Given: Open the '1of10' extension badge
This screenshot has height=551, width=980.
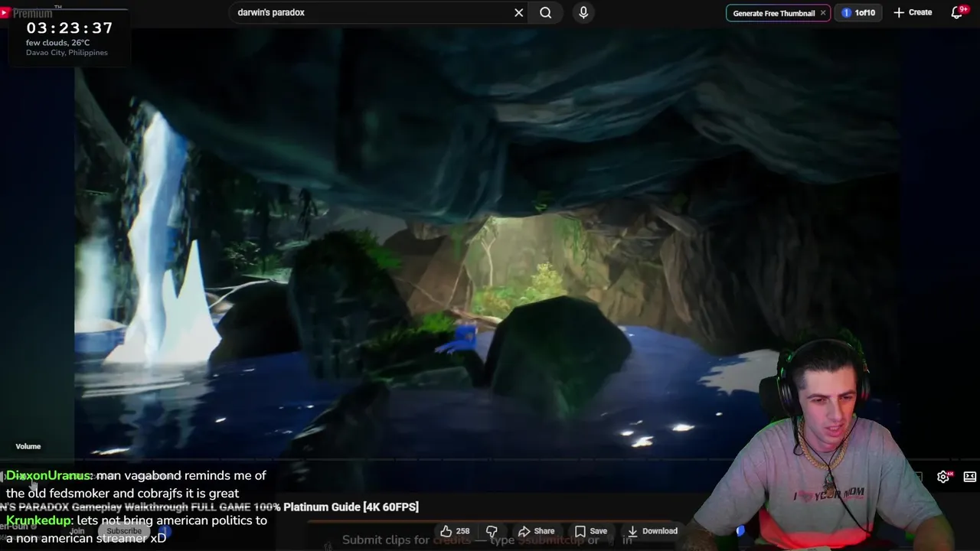Looking at the screenshot, I should 858,13.
